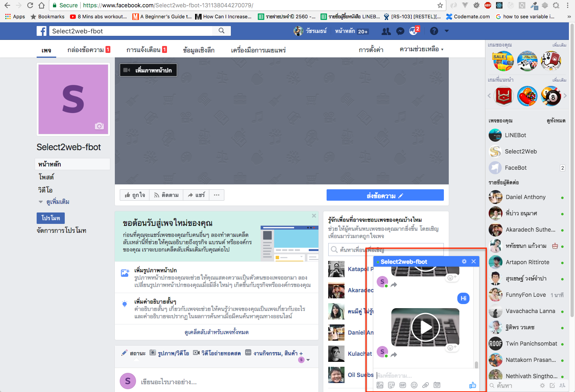The height and width of the screenshot is (392, 575).
Task: Click share arrow below lower chat video
Action: pyautogui.click(x=394, y=355)
